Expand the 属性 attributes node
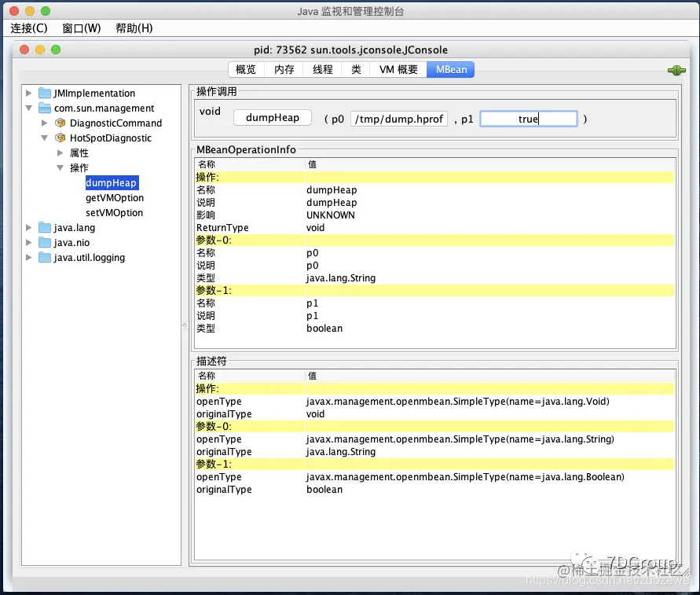Viewport: 700px width, 595px height. point(60,152)
